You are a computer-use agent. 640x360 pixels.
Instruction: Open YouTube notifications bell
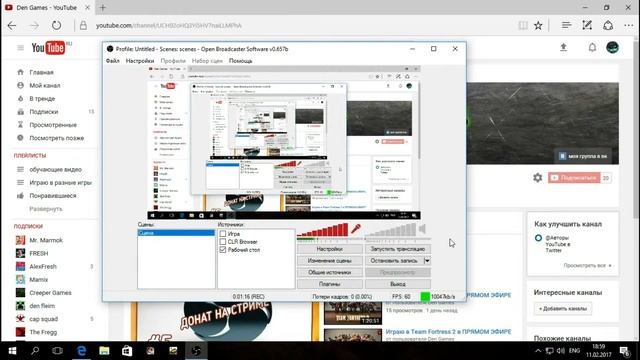[x=592, y=47]
